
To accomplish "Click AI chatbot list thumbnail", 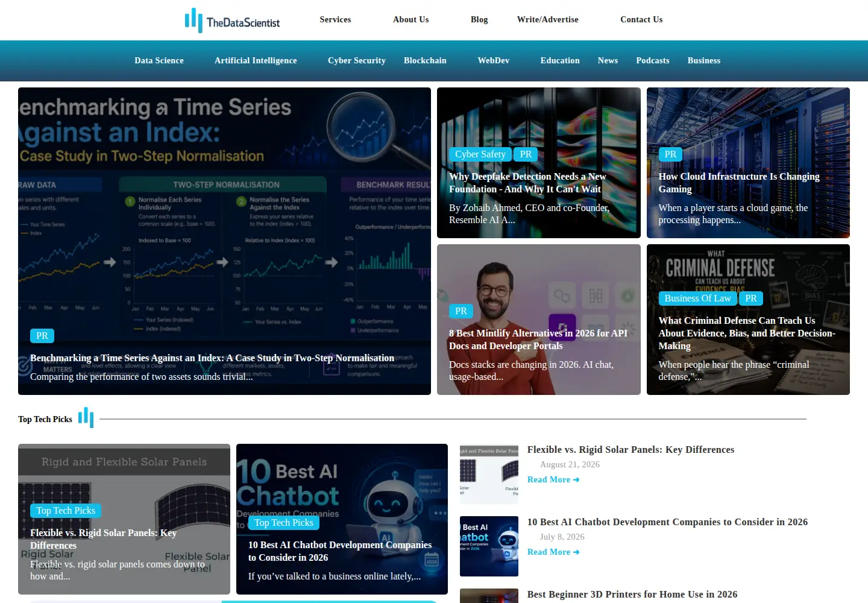I will pyautogui.click(x=489, y=546).
